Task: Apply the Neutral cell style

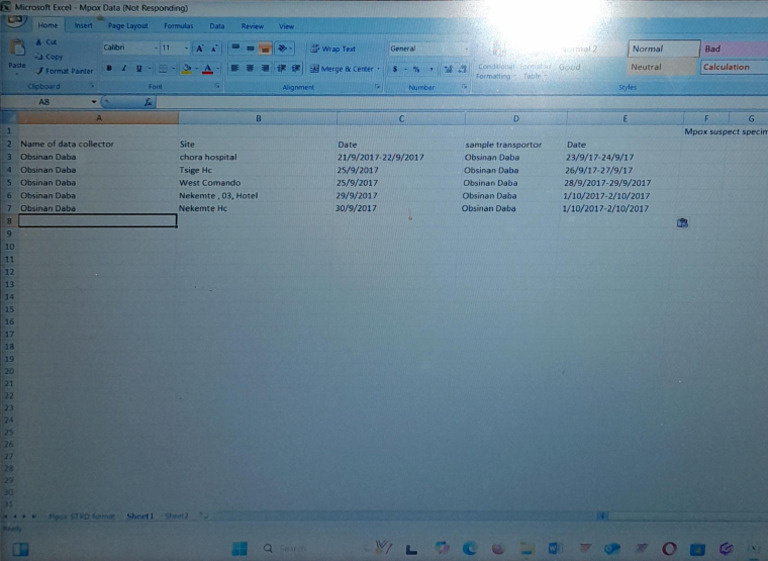Action: 662,67
